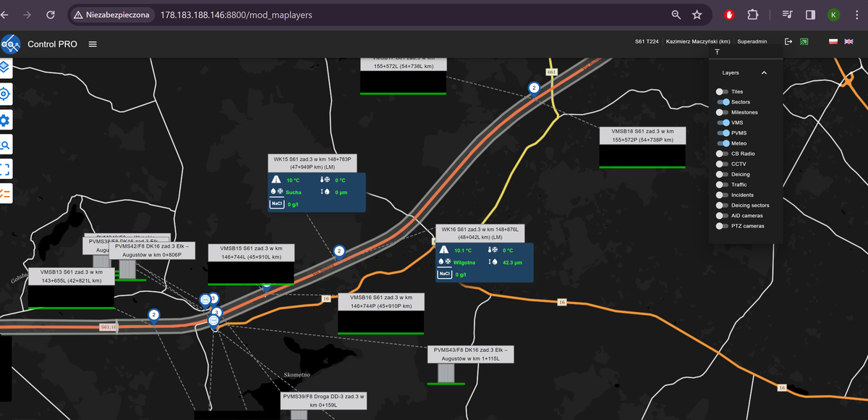The image size is (868, 420).
Task: Select the WK16 S61 meteo station panel
Action: coord(483,260)
